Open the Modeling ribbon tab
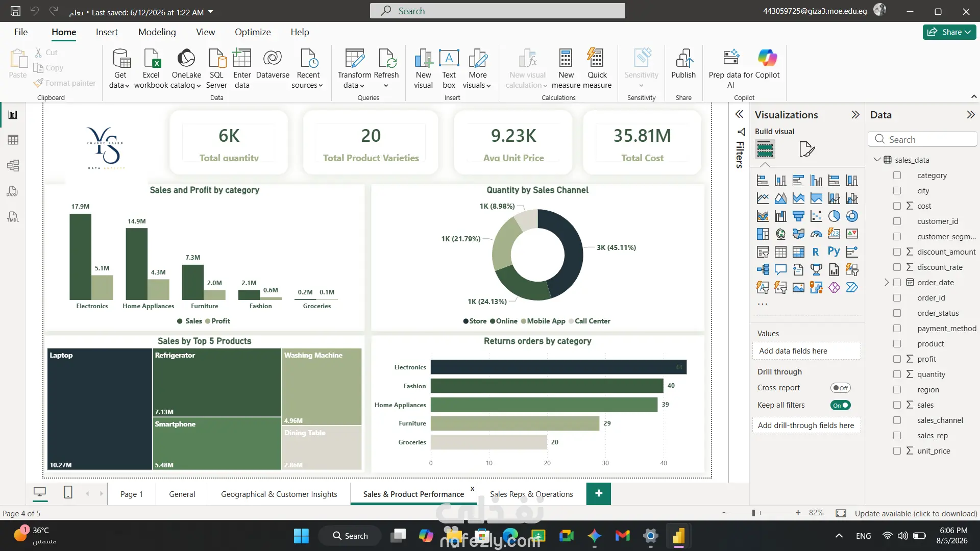Image resolution: width=980 pixels, height=551 pixels. pos(157,32)
